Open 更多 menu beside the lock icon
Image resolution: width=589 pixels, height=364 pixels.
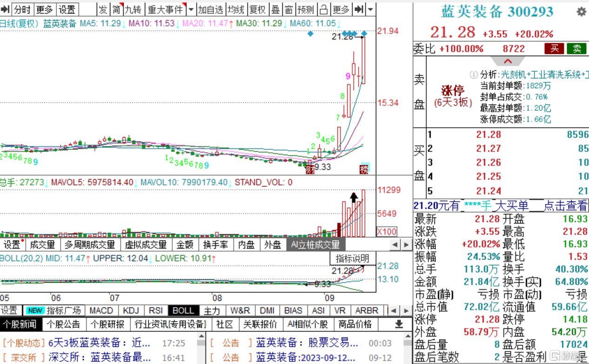(x=341, y=9)
